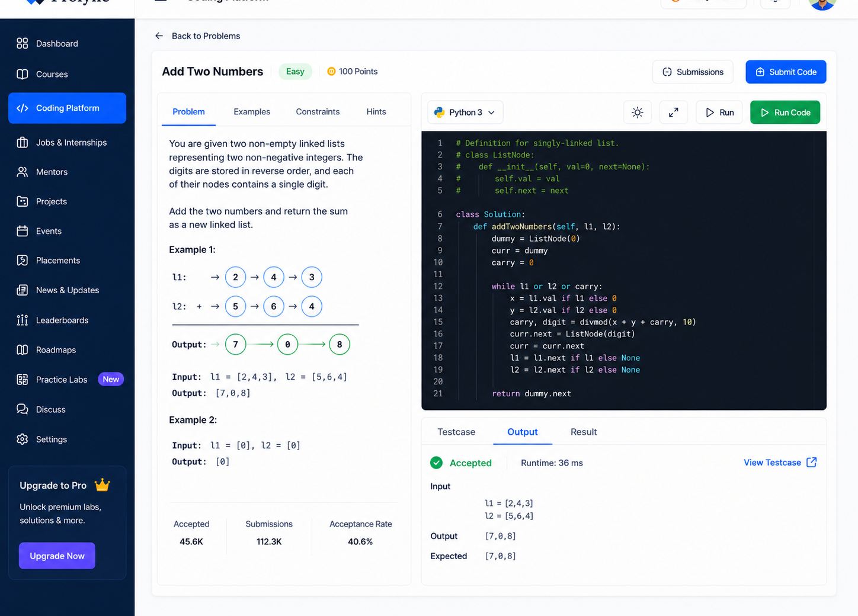Toggle light theme with sun icon
Image resolution: width=858 pixels, height=616 pixels.
pos(638,113)
